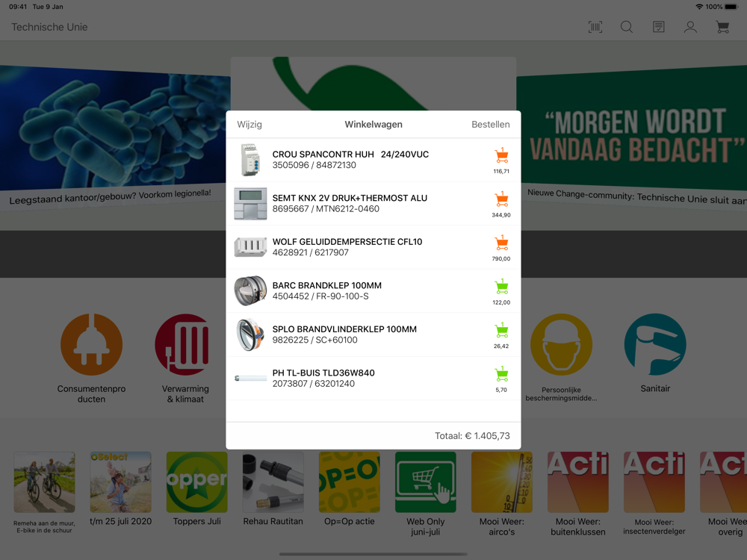Screen dimensions: 747x560
Task: Open WOLF GELUIDDEMPERSECTIE CFL10 title
Action: (x=347, y=242)
